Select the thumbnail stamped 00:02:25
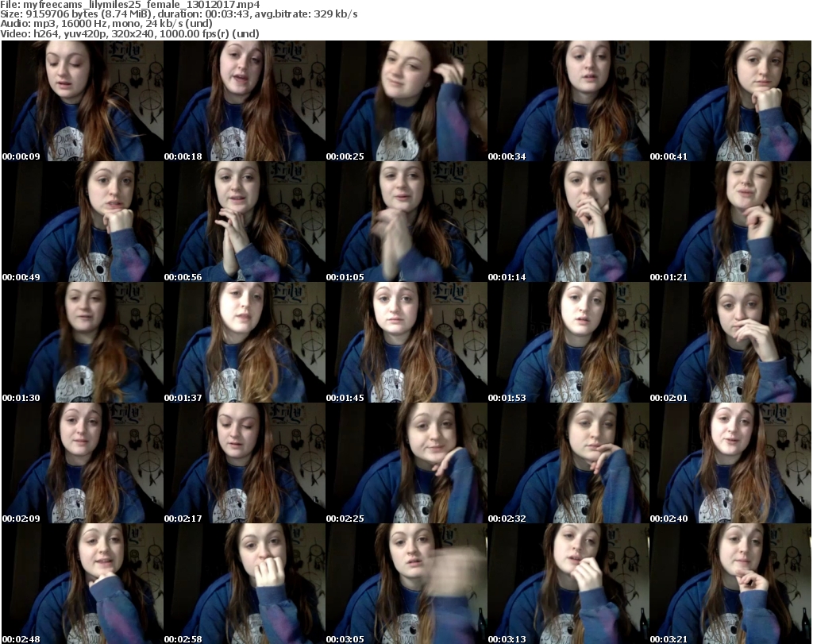 [406, 462]
